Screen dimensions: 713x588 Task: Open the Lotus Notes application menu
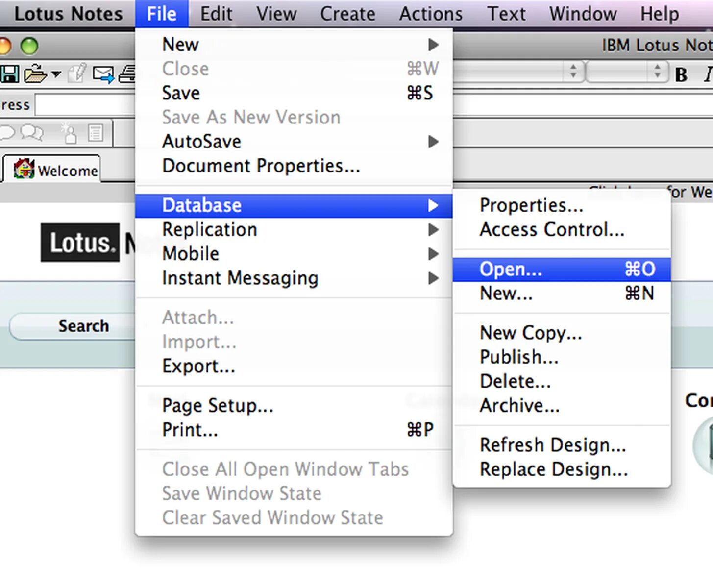coord(68,14)
